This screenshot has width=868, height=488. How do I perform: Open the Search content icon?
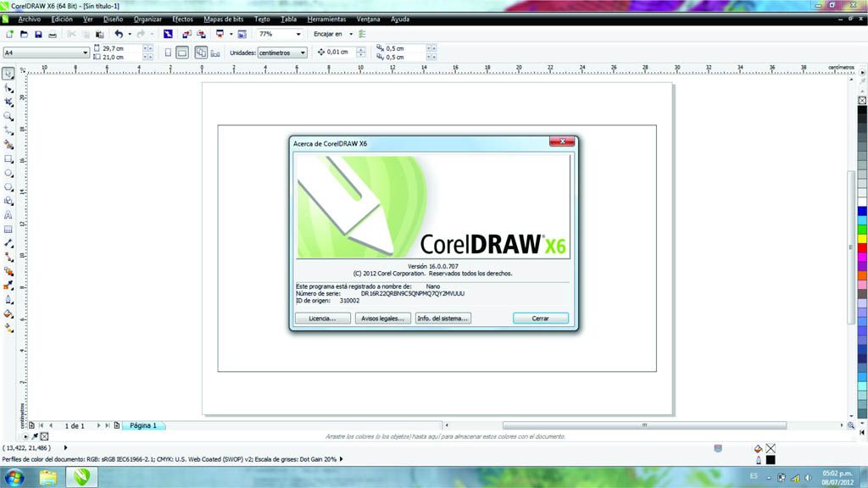[x=168, y=34]
